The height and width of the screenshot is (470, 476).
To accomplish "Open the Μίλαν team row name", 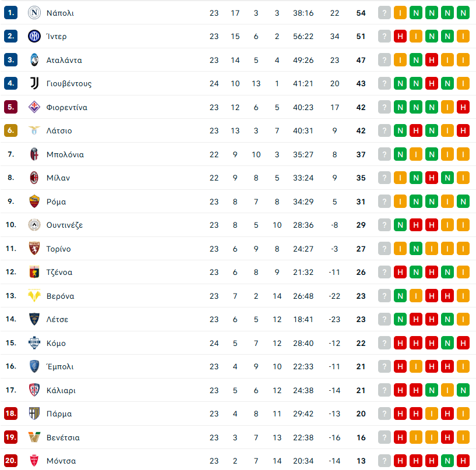I will point(58,178).
